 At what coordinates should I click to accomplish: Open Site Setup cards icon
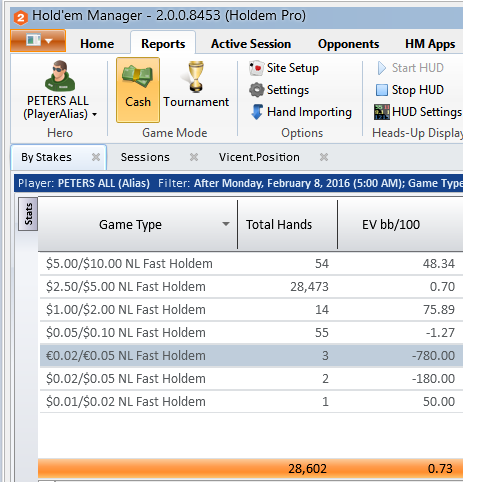coord(256,68)
